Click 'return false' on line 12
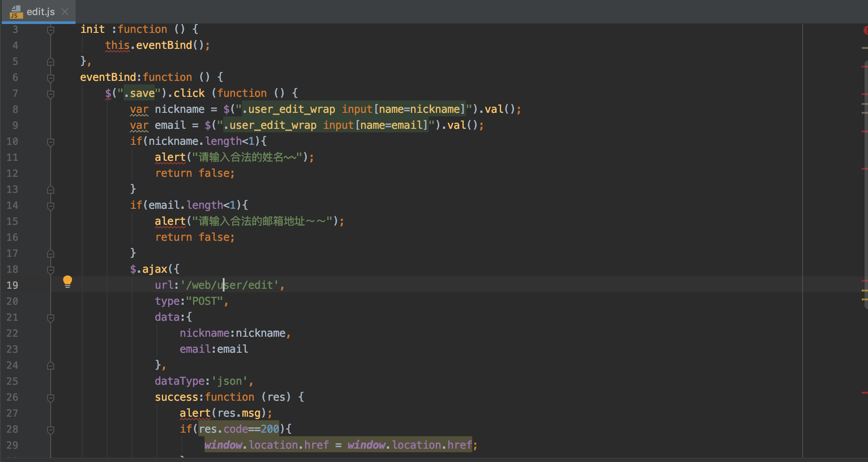The height and width of the screenshot is (462, 868). 192,173
